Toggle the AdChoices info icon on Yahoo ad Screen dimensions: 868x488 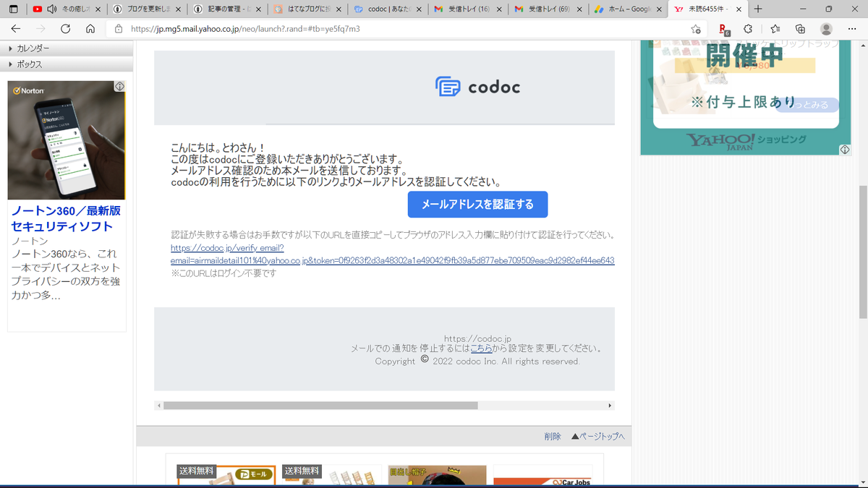coord(844,150)
